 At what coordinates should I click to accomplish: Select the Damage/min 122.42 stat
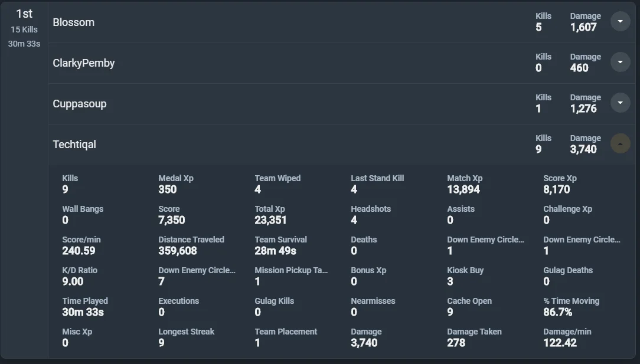(567, 337)
